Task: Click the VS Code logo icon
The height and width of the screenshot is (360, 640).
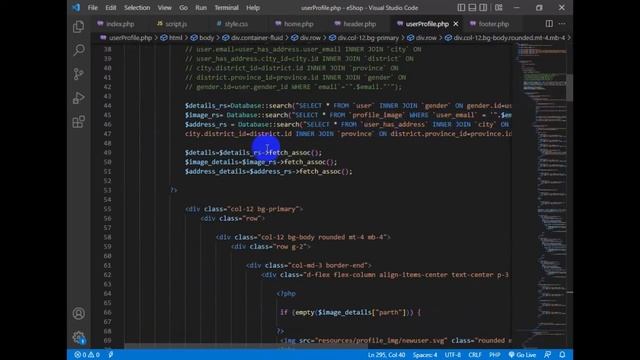Action: [76, 7]
